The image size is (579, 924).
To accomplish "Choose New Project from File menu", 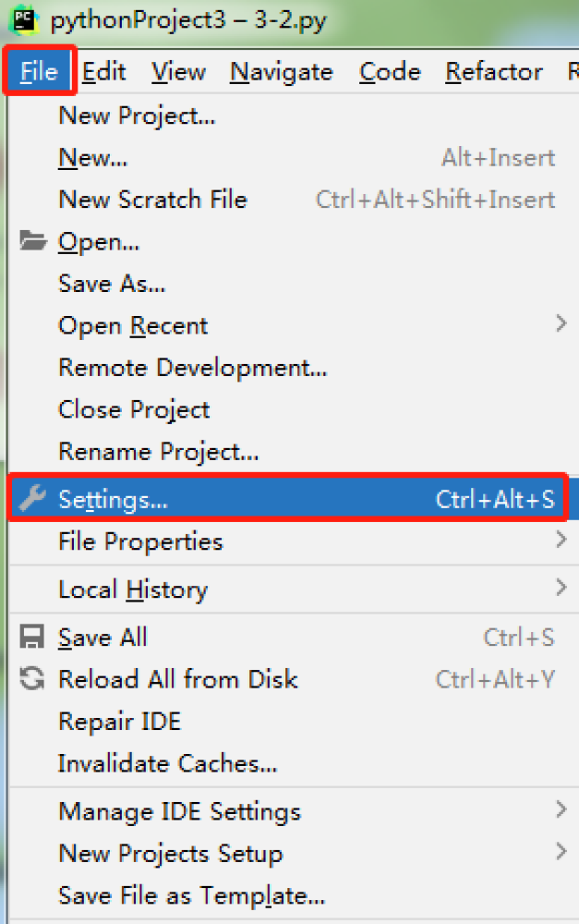I will [x=137, y=116].
